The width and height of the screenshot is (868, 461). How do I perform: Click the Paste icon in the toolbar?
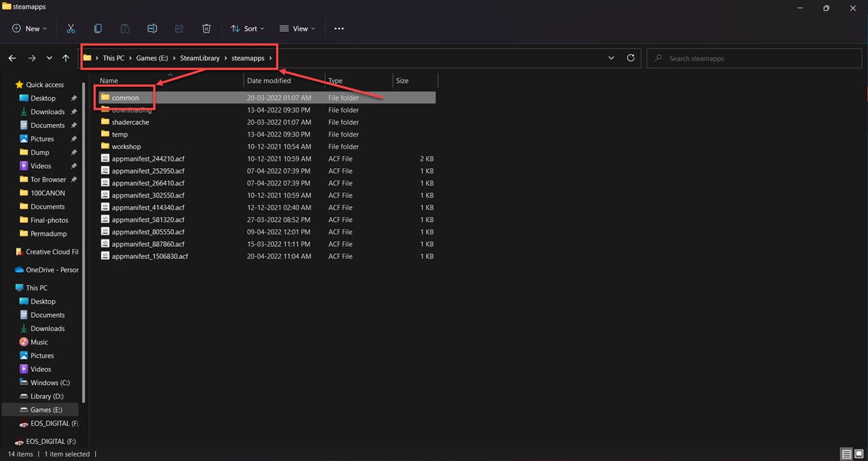(125, 28)
